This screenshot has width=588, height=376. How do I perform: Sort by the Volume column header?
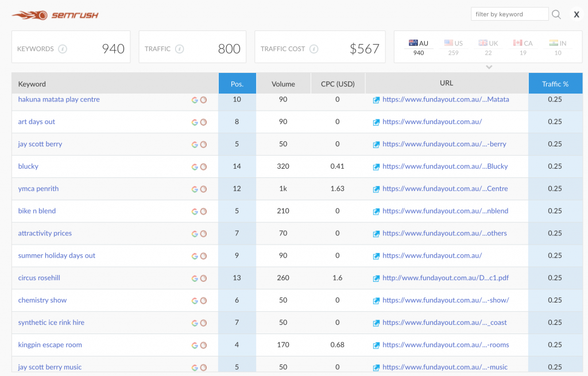pos(283,83)
